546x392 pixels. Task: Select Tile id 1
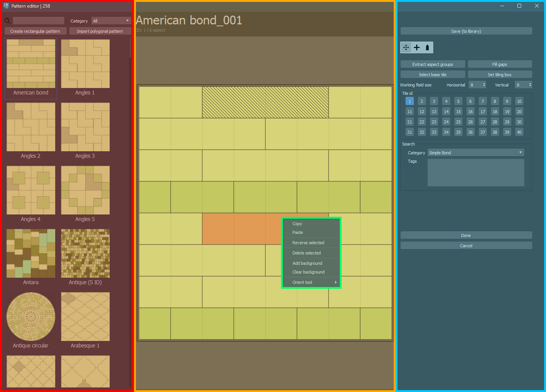pos(409,101)
